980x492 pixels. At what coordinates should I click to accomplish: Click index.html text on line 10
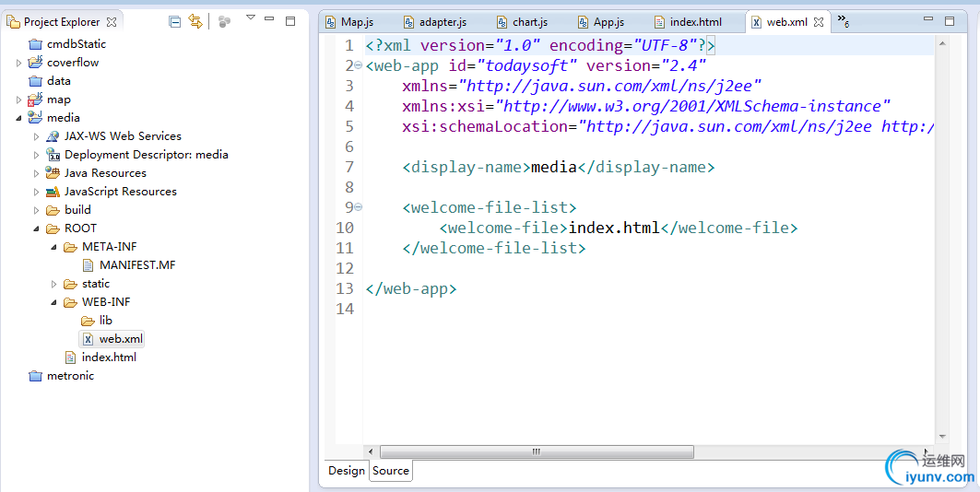click(614, 228)
